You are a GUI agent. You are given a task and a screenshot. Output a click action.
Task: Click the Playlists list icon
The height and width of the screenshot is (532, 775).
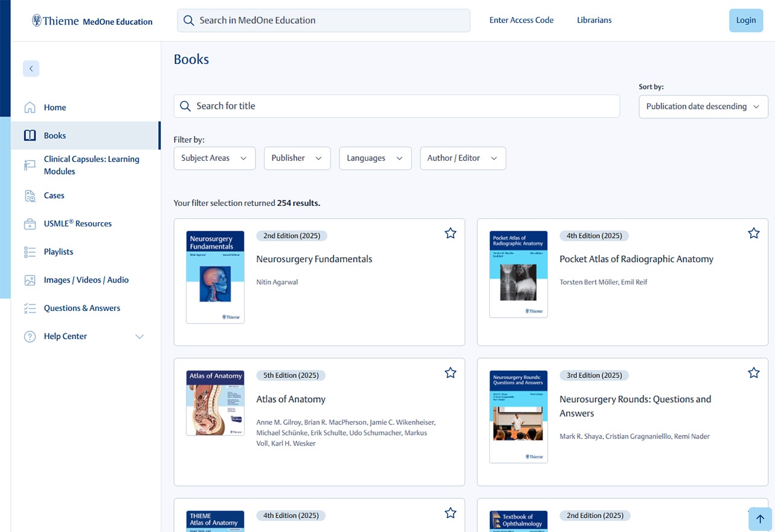coord(30,252)
